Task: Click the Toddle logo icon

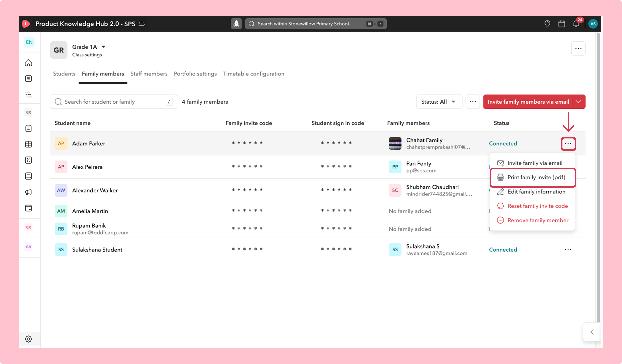Action: click(26, 24)
